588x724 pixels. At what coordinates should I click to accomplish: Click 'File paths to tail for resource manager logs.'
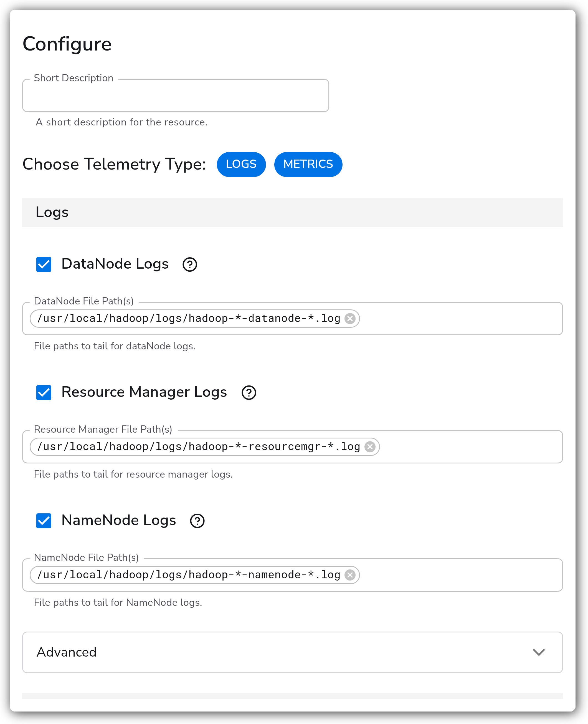[133, 474]
